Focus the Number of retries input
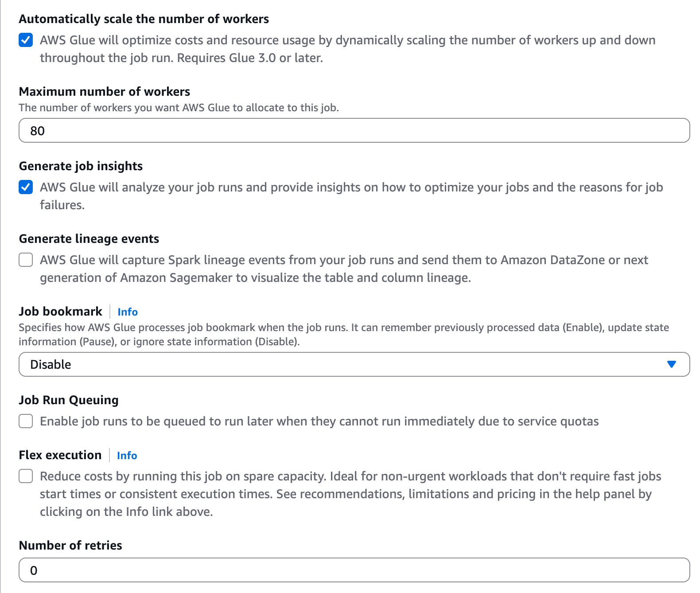Image resolution: width=700 pixels, height=593 pixels. click(354, 570)
